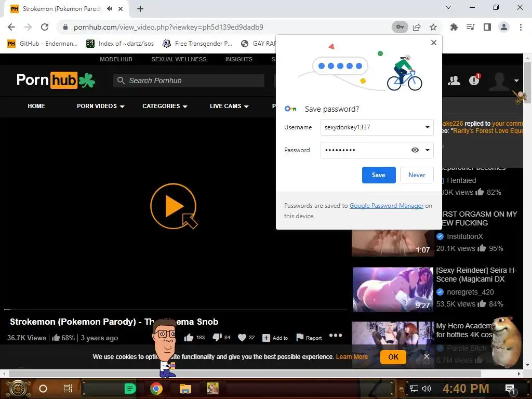Click Never in the password dialog
This screenshot has width=532, height=399.
tap(417, 175)
